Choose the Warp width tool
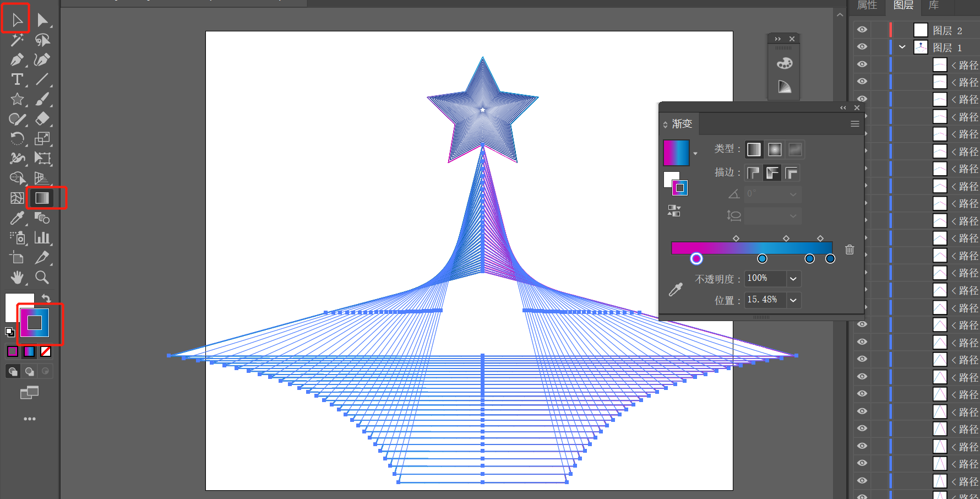 tap(17, 159)
